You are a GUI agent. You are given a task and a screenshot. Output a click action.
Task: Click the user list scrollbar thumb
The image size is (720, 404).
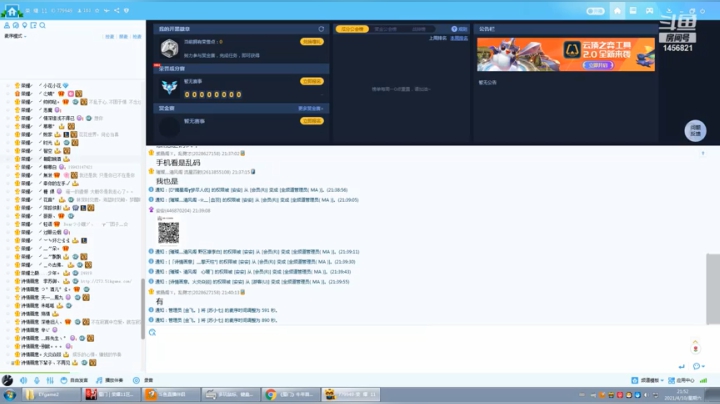click(x=143, y=309)
